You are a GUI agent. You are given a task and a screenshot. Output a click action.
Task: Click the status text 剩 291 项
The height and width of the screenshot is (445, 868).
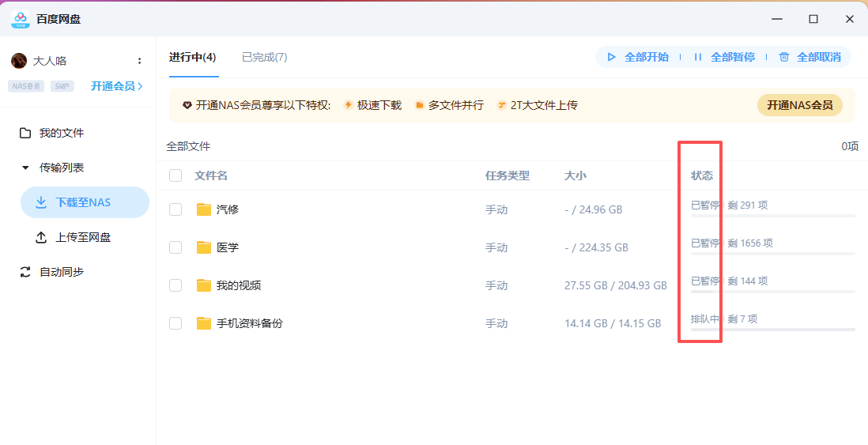(x=747, y=205)
